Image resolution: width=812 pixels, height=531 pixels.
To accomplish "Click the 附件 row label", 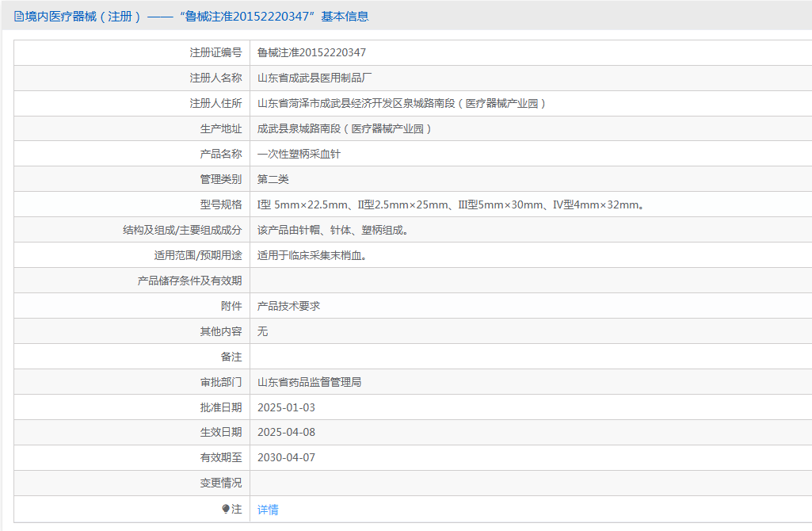I will point(231,306).
